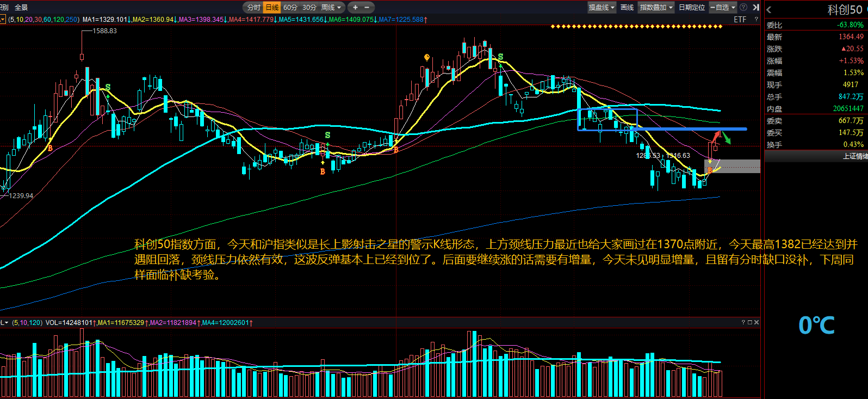
Task: Open the 全景 panorama tab
Action: point(21,8)
